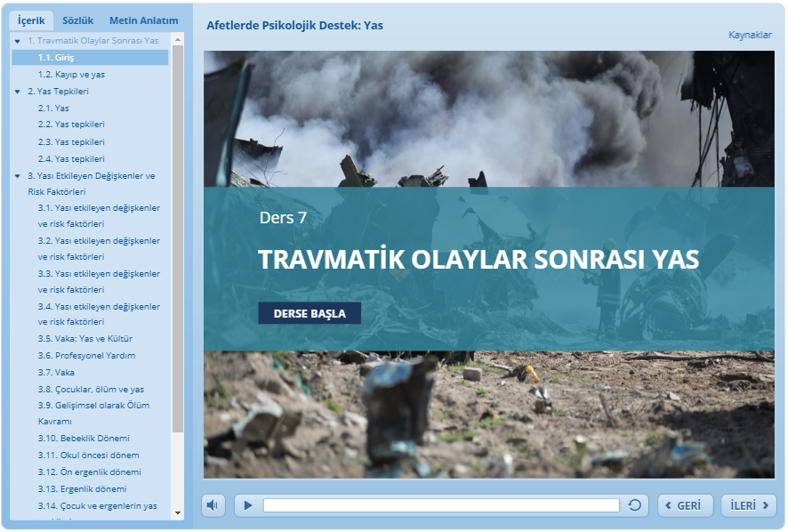
Task: Open 3.9. Gelişimsel olarak Ölüm Kavramı
Action: (x=94, y=414)
